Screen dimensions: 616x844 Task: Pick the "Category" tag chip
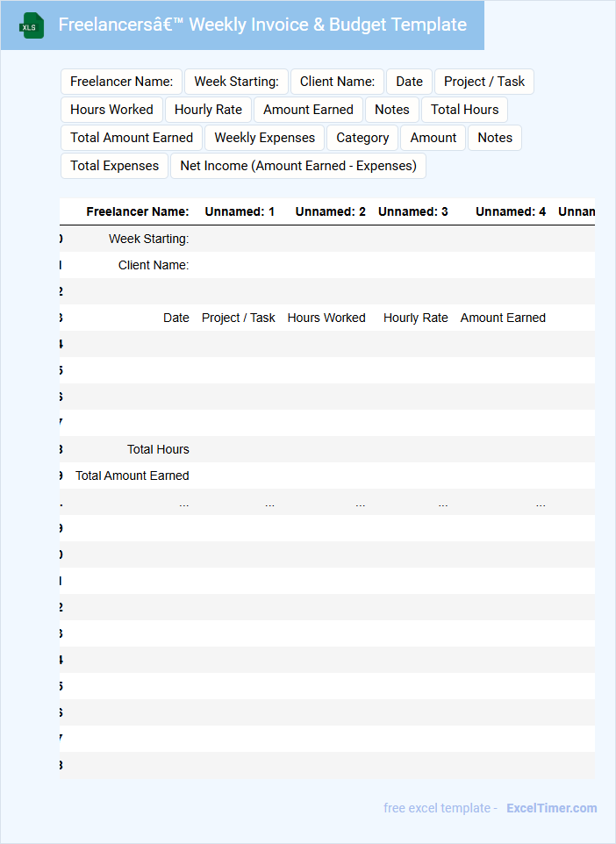362,138
